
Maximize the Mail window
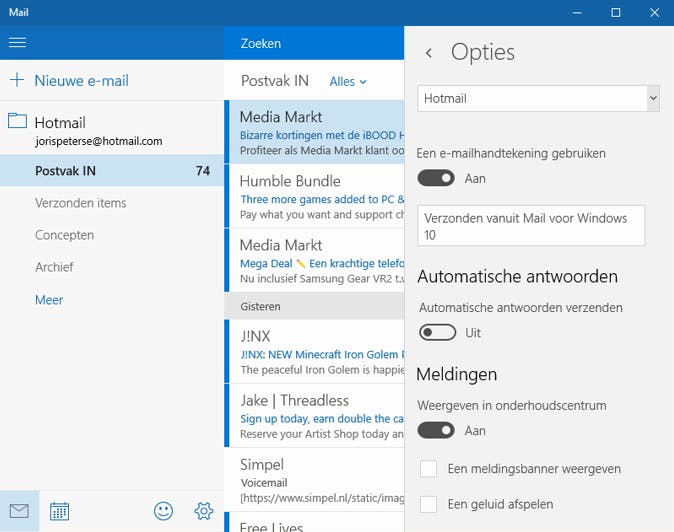[x=616, y=12]
